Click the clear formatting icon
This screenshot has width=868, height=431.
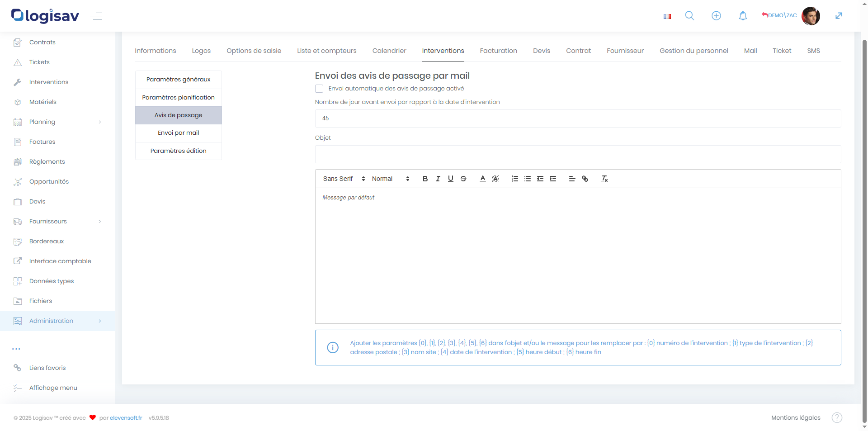point(604,179)
